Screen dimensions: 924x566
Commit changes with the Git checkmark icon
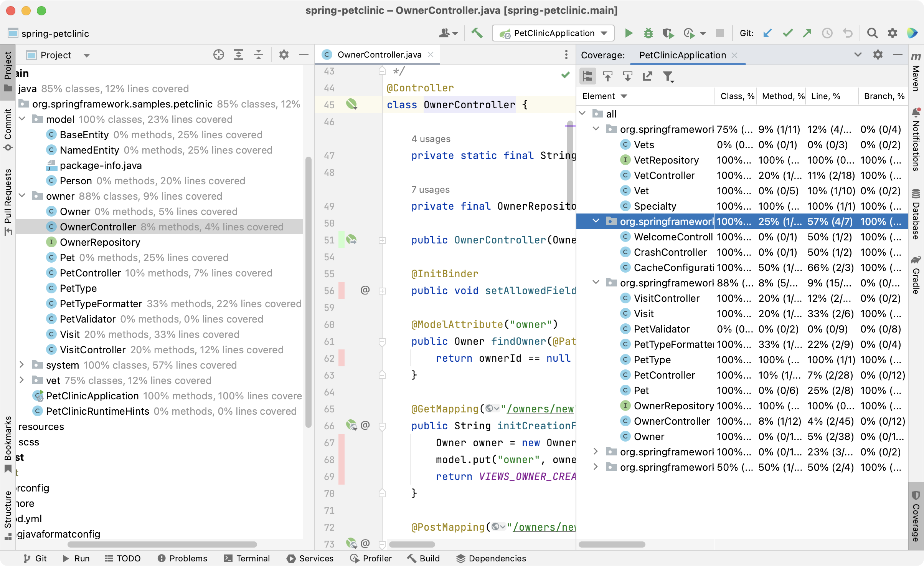tap(787, 33)
